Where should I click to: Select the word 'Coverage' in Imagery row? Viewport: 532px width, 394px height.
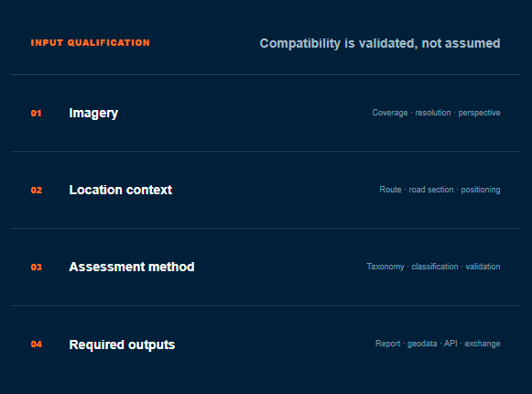tap(390, 113)
